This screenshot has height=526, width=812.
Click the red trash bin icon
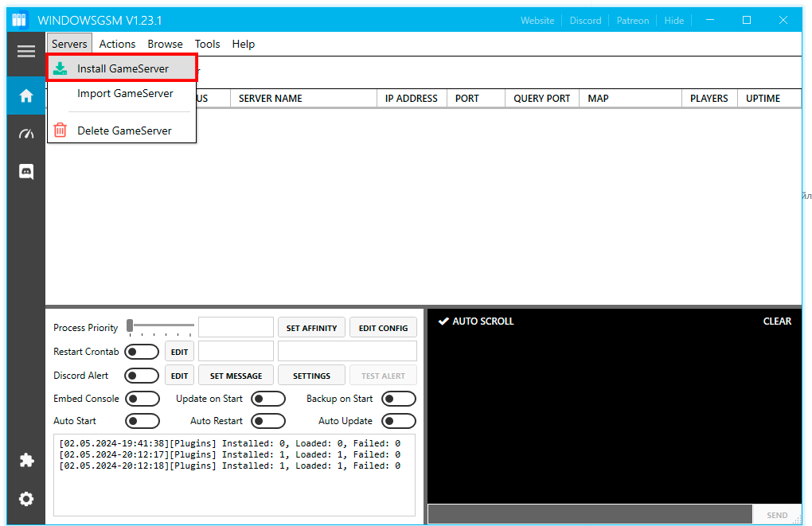pyautogui.click(x=60, y=130)
